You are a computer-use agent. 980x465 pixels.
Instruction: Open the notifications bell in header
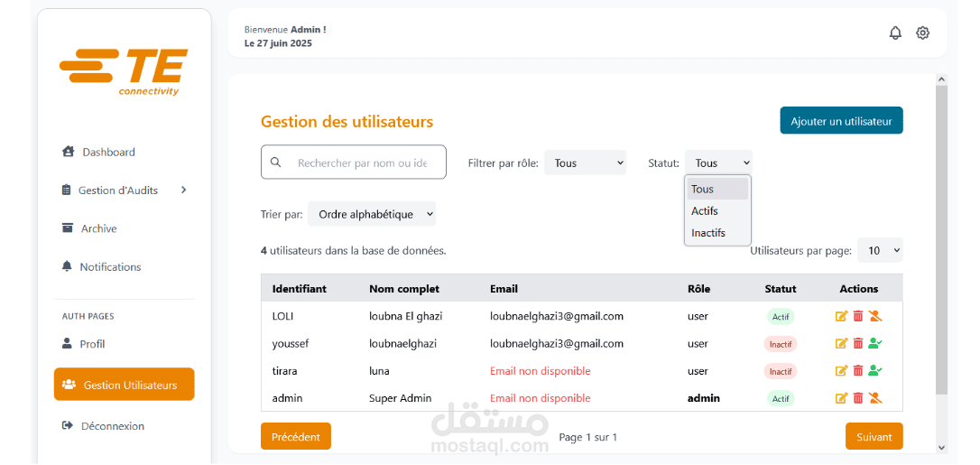(x=895, y=33)
